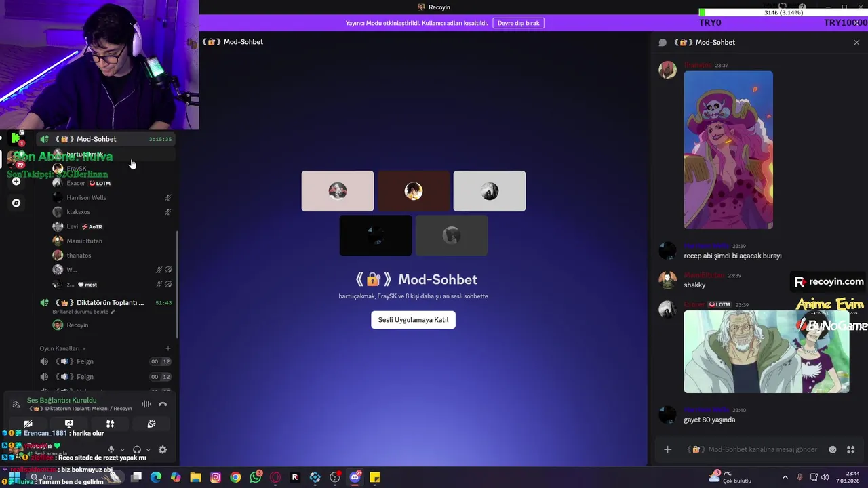The height and width of the screenshot is (488, 868).
Task: Turn on camera in voice panel
Action: tap(28, 424)
